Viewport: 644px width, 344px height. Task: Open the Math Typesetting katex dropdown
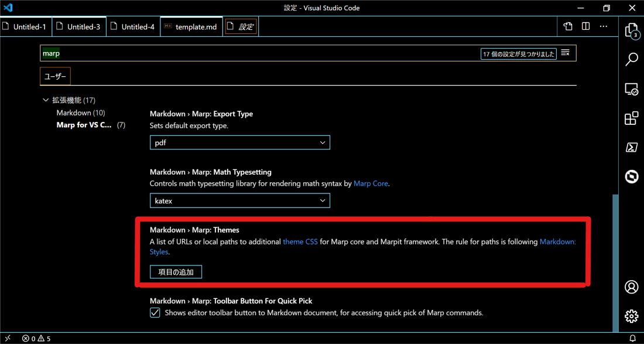click(240, 200)
